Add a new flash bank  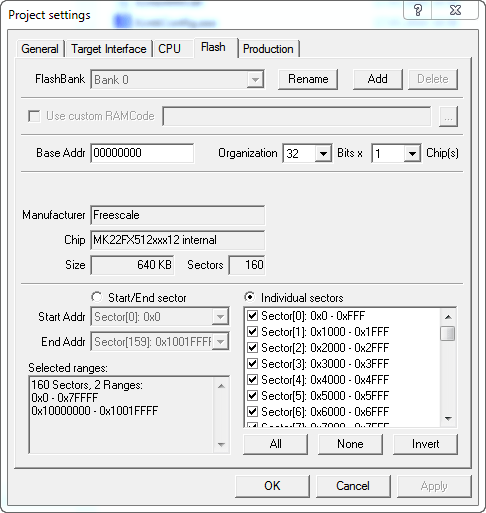tap(378, 79)
